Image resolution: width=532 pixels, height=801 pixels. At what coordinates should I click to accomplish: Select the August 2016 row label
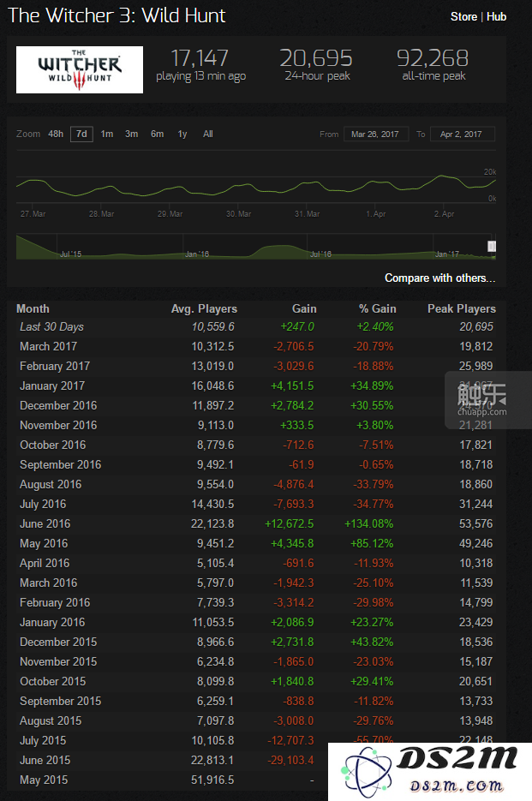pos(51,484)
